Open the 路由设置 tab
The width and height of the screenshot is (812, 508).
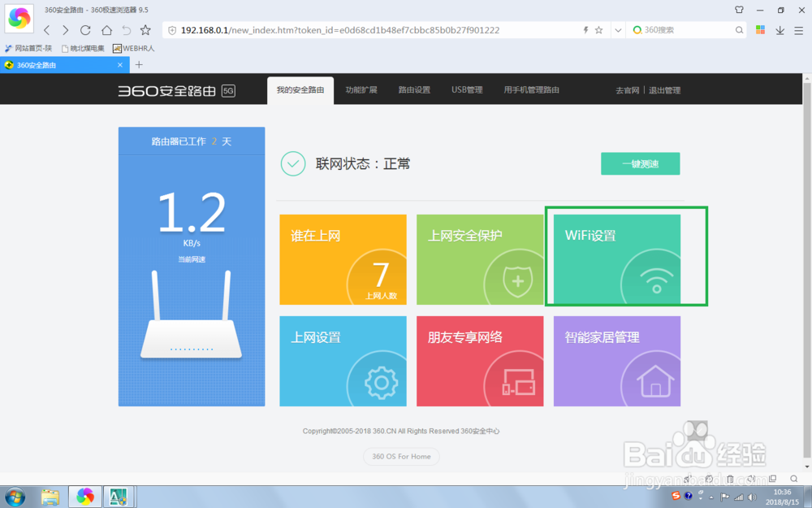414,90
